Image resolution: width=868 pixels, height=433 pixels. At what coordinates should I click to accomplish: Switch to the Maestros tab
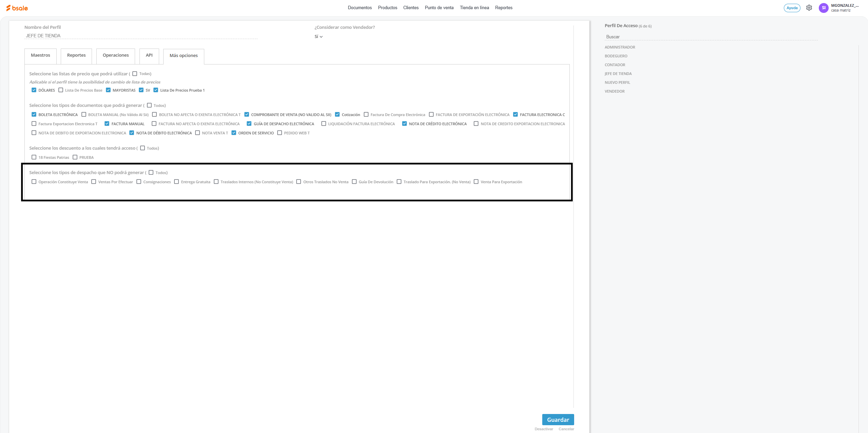click(x=40, y=55)
